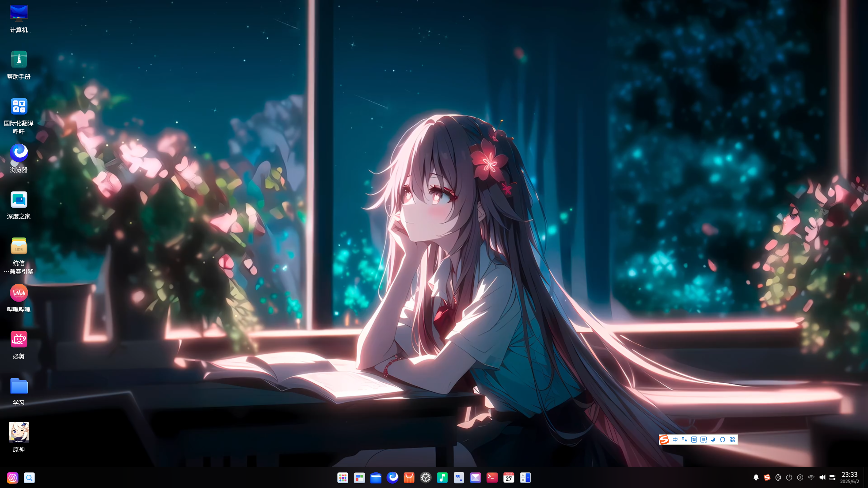Select the 统信兼容引擎 desktop icon
Image resolution: width=868 pixels, height=488 pixels.
coord(19,256)
